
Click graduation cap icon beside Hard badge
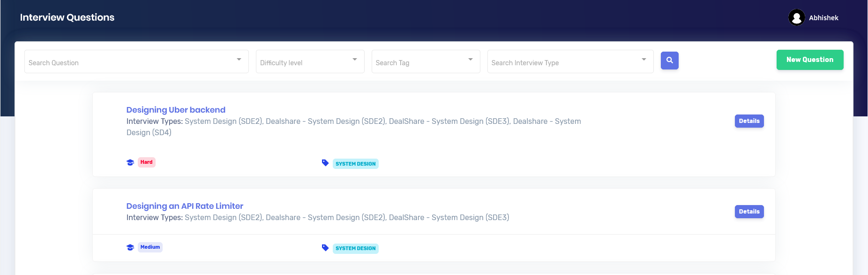click(130, 162)
